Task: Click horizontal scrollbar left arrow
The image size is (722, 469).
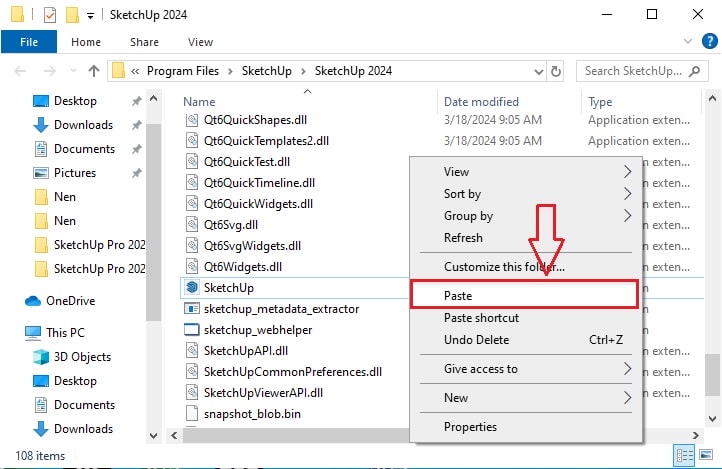Action: (174, 435)
